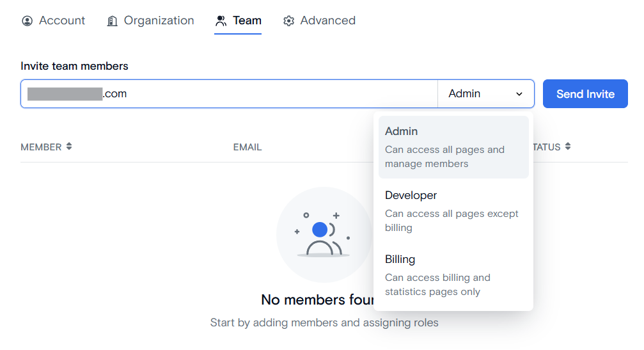
Task: Click the EMAIL column header
Action: pyautogui.click(x=247, y=147)
